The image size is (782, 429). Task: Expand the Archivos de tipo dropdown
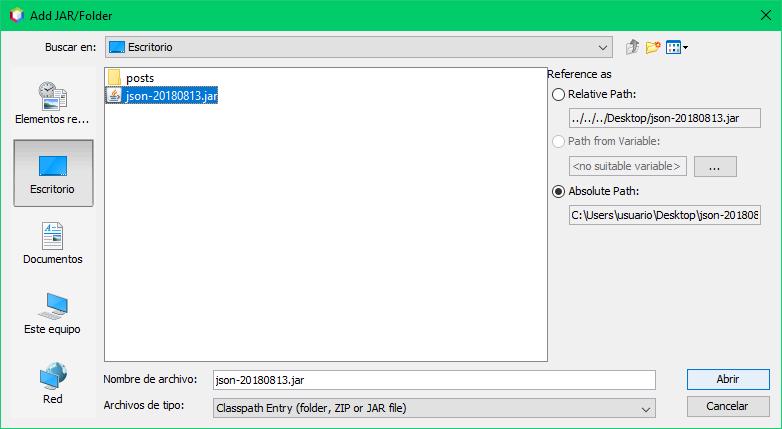click(645, 408)
